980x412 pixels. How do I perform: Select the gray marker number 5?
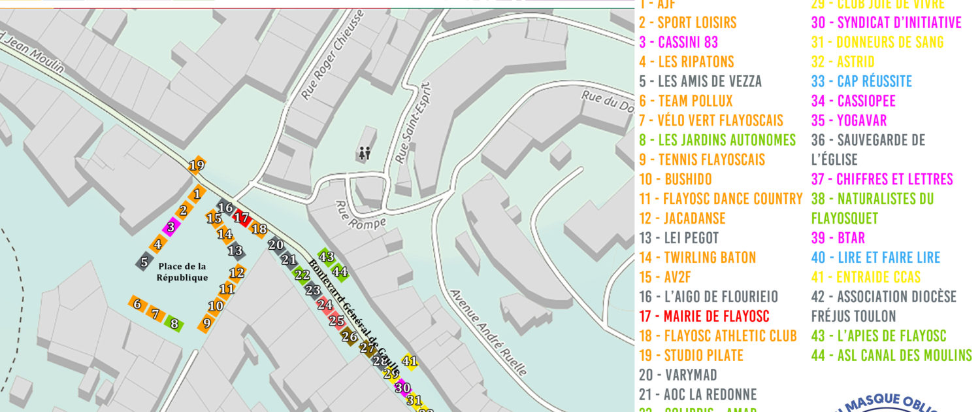[144, 262]
